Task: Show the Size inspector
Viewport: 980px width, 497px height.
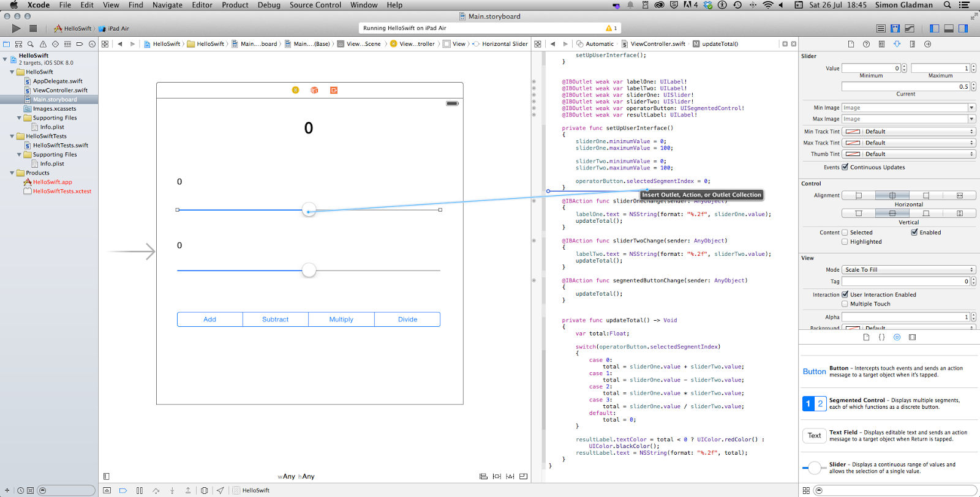Action: tap(912, 44)
